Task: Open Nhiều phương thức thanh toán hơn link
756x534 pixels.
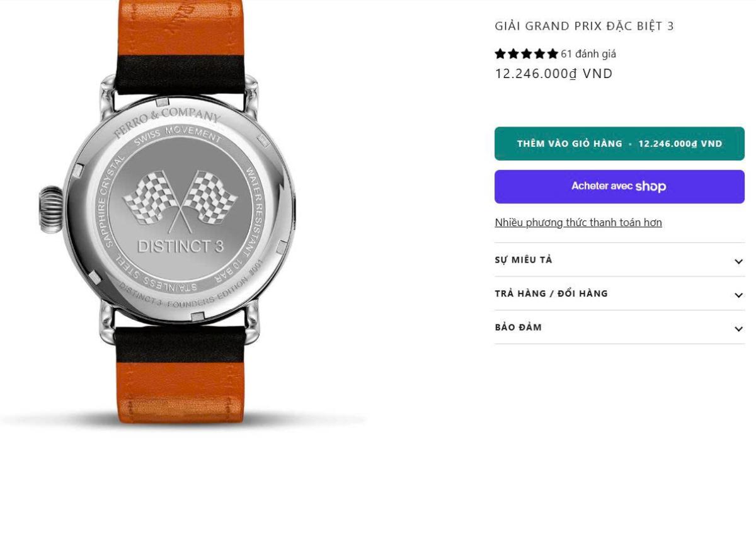Action: pos(578,222)
